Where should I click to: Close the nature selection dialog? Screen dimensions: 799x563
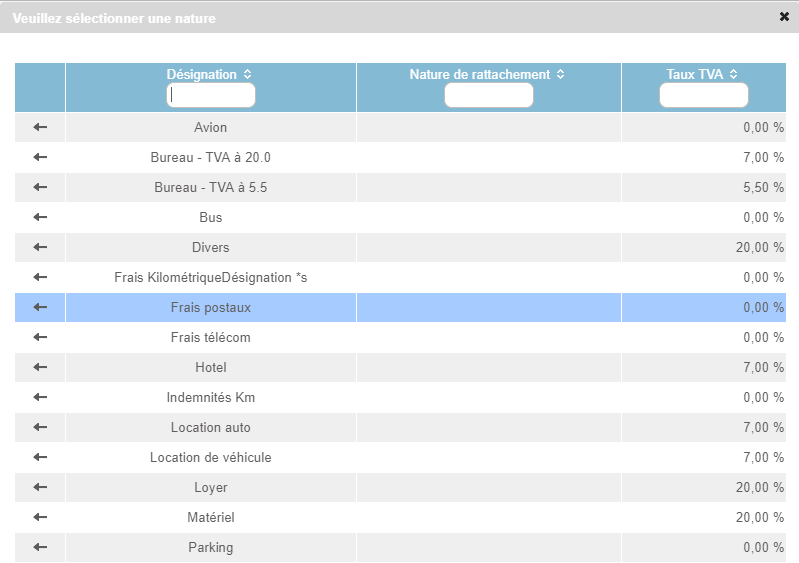pyautogui.click(x=784, y=17)
